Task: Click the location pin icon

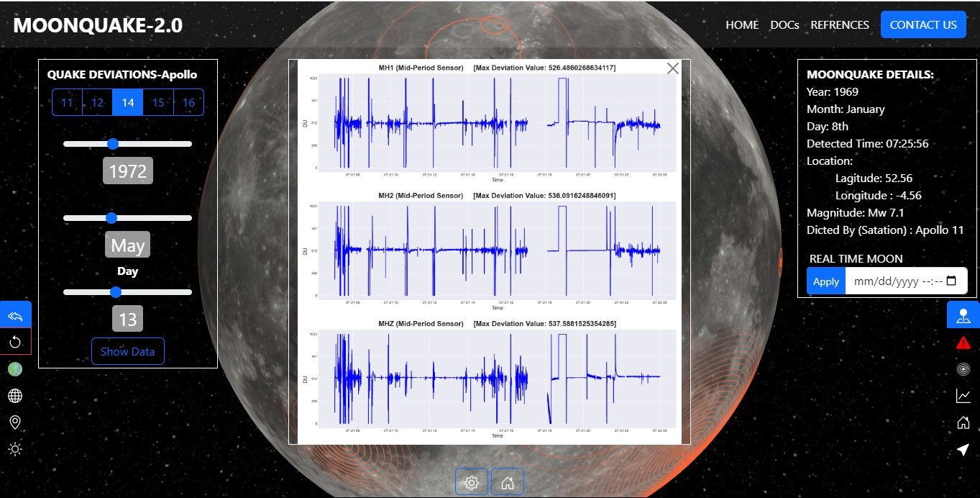Action: coord(15,422)
